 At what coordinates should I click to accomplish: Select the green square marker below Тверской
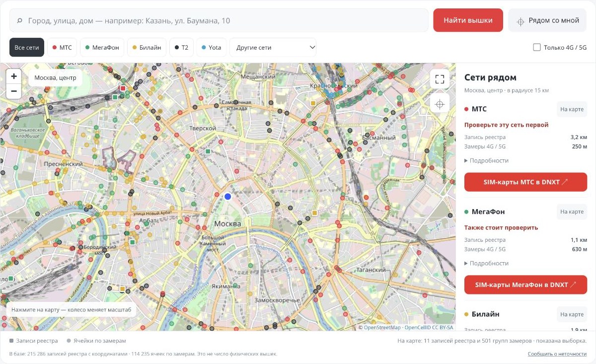[x=208, y=151]
